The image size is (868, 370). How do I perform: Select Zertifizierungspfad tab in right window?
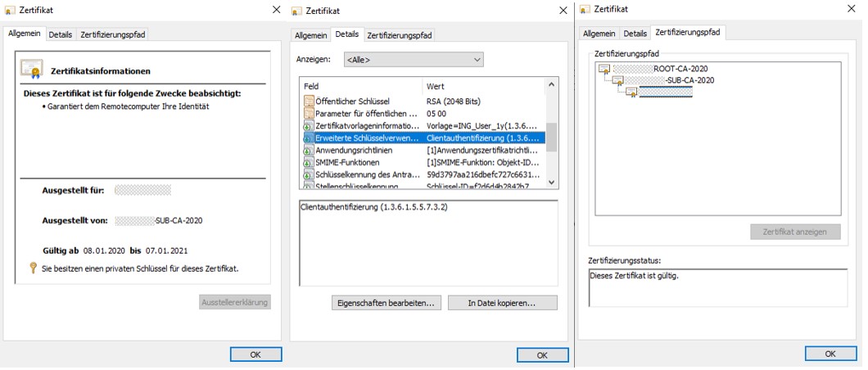tap(688, 33)
